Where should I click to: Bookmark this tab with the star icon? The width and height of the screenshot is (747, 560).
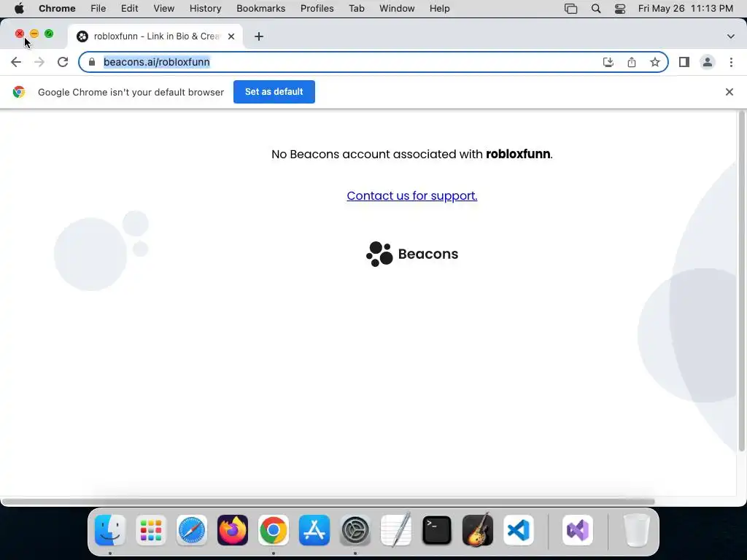655,62
